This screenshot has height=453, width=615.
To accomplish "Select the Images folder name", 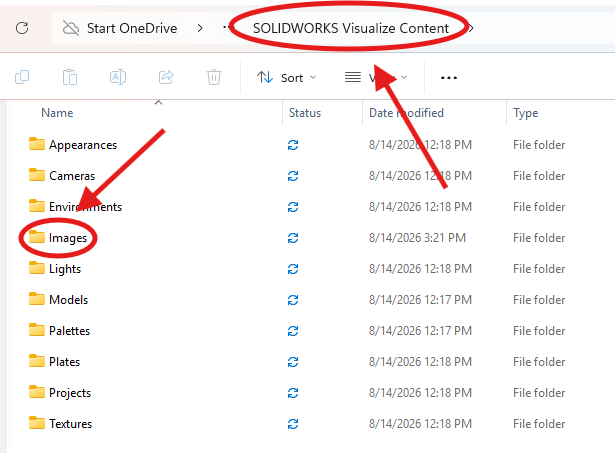I will click(68, 238).
